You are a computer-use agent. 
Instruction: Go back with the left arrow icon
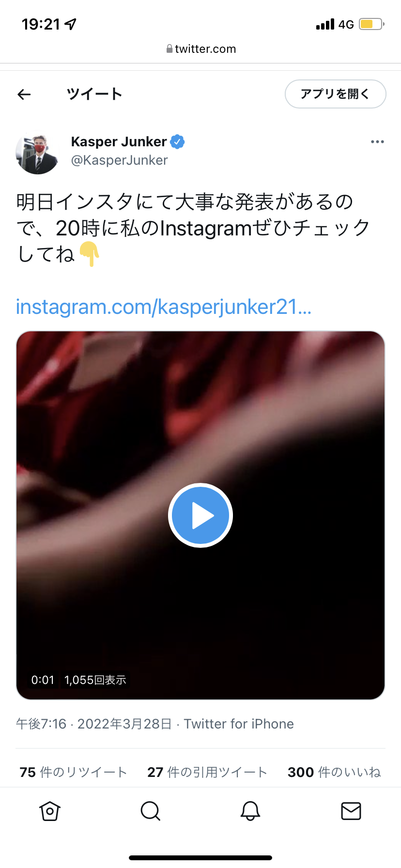pos(24,94)
